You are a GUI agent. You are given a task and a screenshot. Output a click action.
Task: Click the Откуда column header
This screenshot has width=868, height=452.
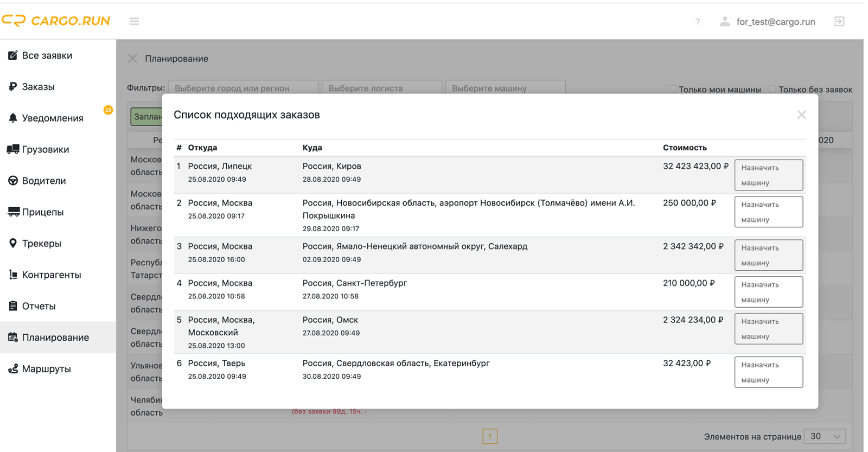[202, 148]
